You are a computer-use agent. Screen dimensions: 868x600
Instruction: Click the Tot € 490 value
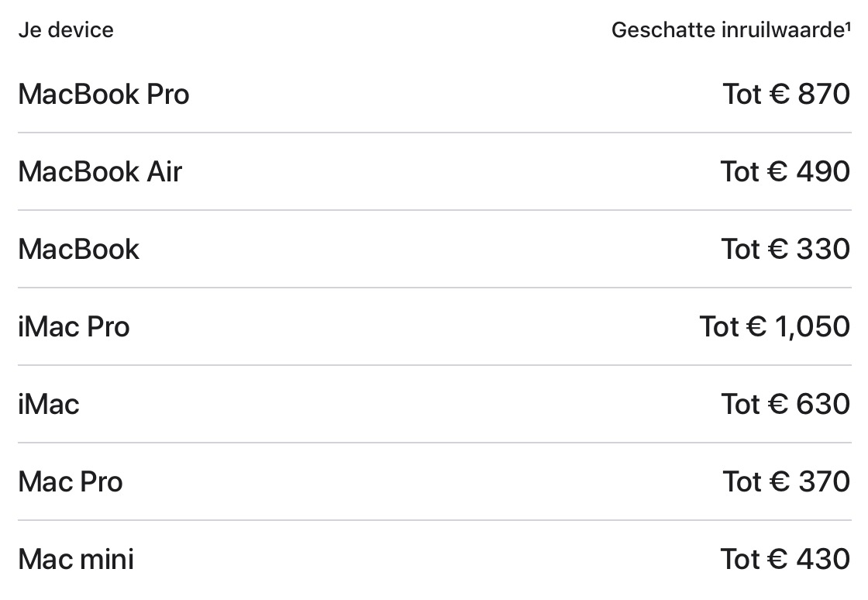coord(785,171)
